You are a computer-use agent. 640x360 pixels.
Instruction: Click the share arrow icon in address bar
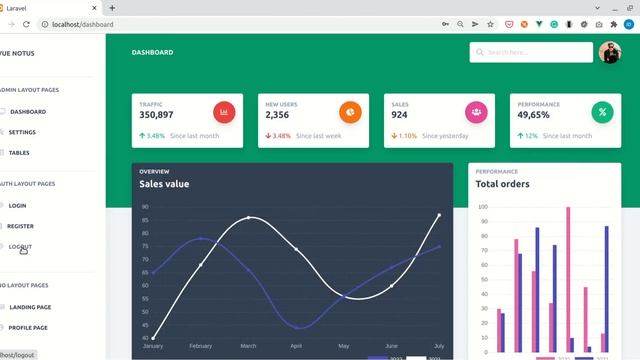475,24
